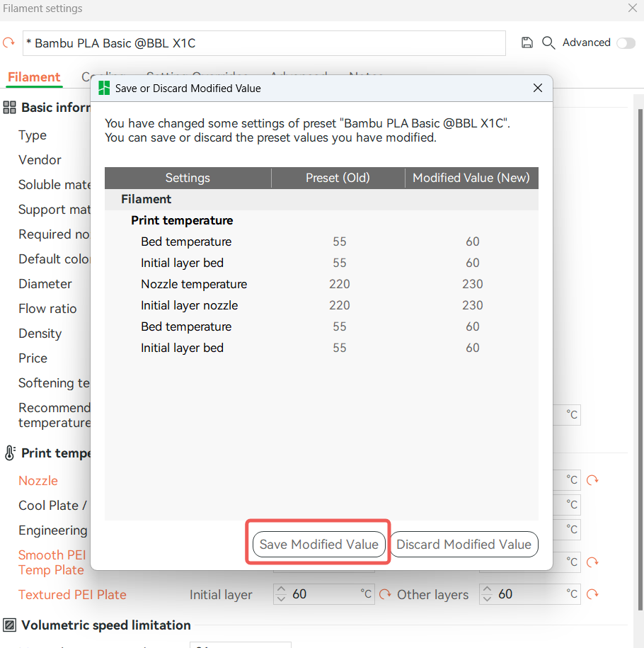Click the Smooth PEI Temp Plate label

click(x=52, y=562)
